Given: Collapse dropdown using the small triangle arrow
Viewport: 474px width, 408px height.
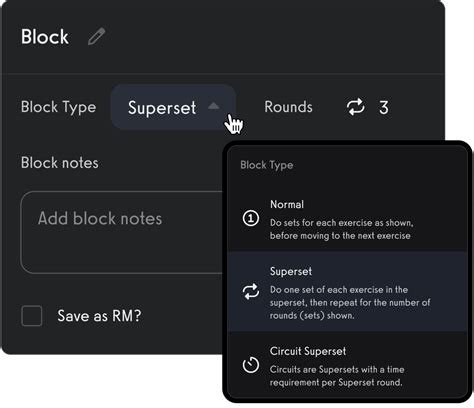Looking at the screenshot, I should coord(214,106).
